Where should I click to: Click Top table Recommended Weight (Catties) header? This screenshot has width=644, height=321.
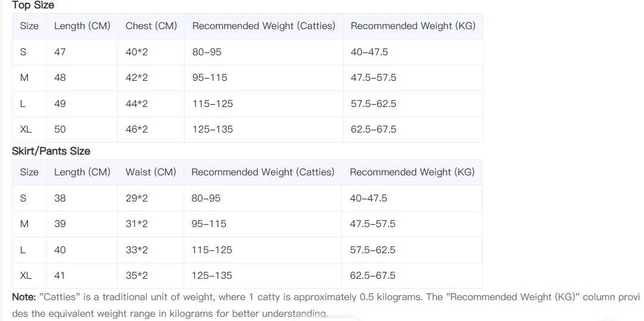[x=264, y=26]
